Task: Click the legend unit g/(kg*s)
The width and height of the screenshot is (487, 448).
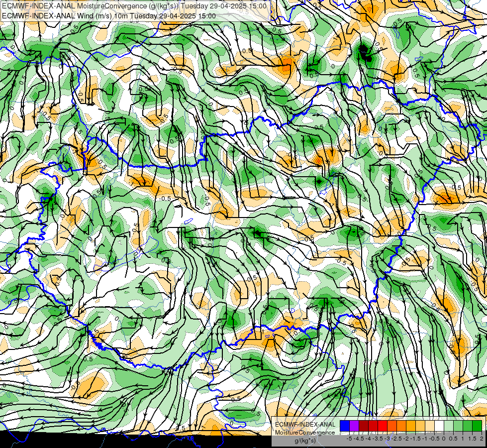Action: [305, 441]
